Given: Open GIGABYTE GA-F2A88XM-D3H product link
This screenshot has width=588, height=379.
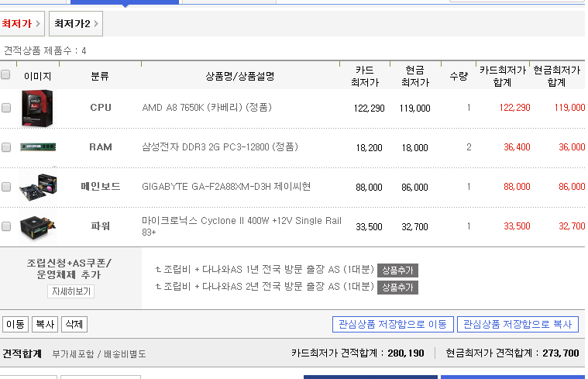Looking at the screenshot, I should (x=226, y=187).
